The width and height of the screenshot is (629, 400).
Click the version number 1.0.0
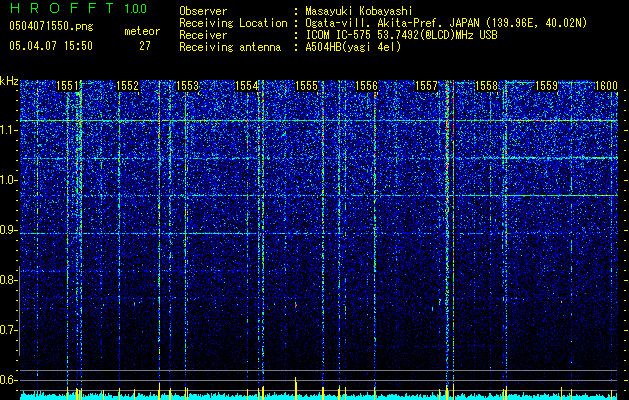135,8
